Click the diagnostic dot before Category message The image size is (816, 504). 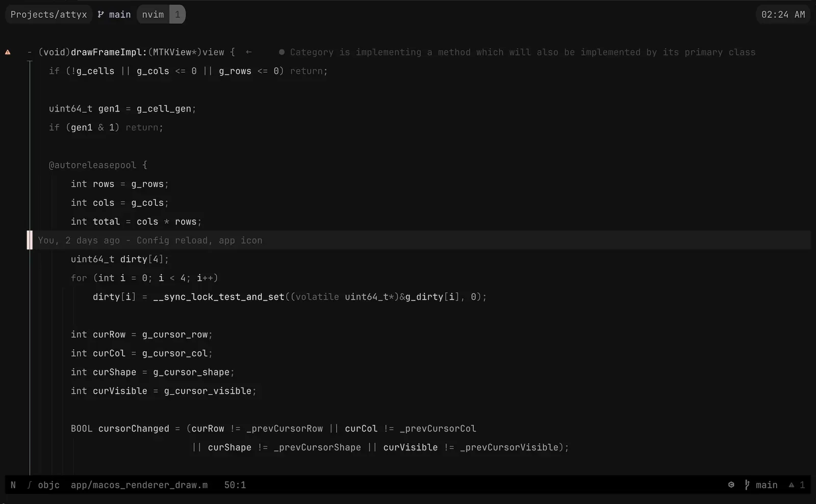tap(282, 52)
